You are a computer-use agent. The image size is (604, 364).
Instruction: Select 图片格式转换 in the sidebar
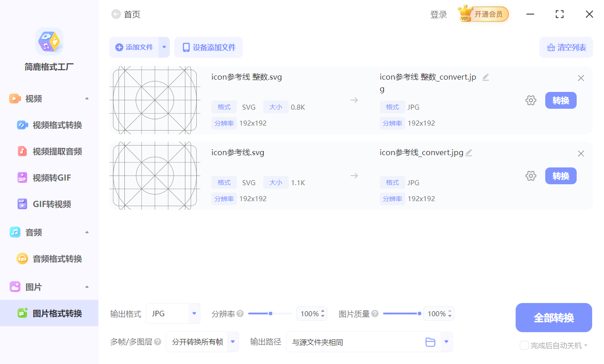pyautogui.click(x=49, y=313)
